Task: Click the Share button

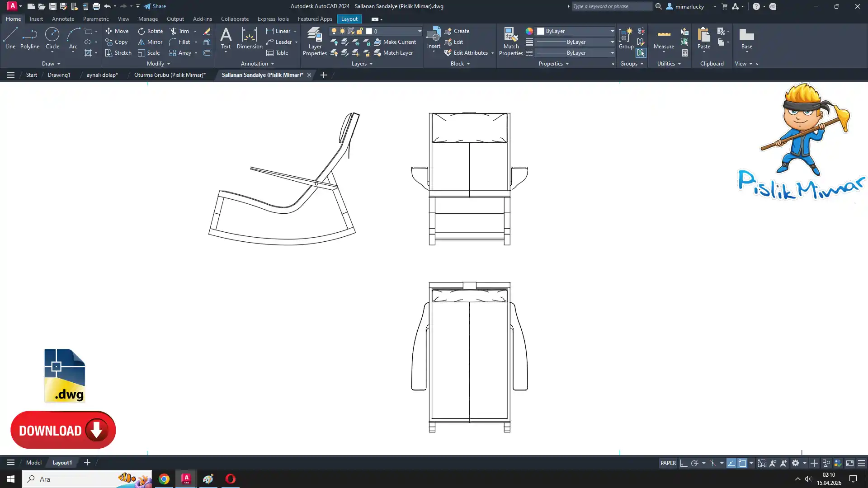Action: [155, 6]
